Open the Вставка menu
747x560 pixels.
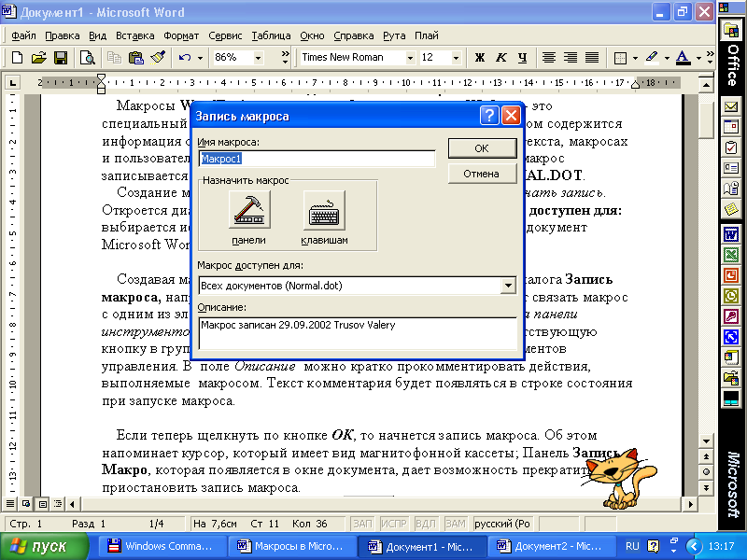[135, 35]
